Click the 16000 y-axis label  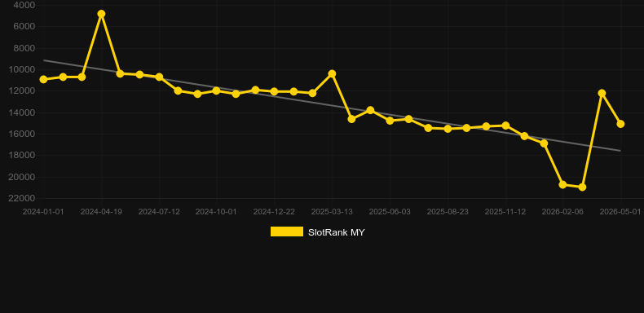(x=22, y=134)
